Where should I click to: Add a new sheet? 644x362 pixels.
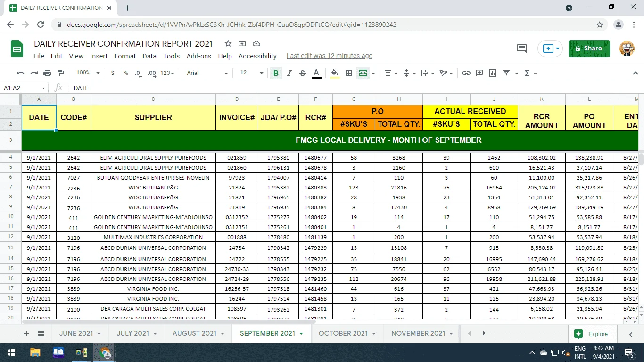[26, 333]
